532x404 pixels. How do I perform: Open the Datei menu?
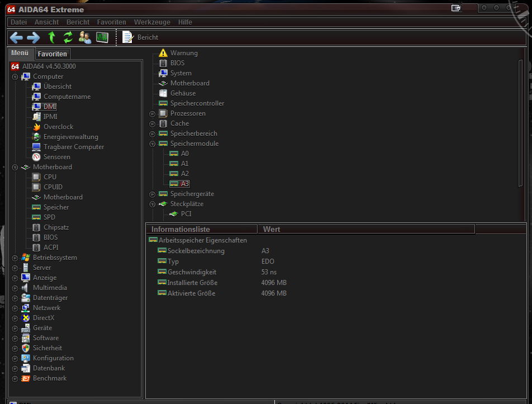pyautogui.click(x=18, y=22)
